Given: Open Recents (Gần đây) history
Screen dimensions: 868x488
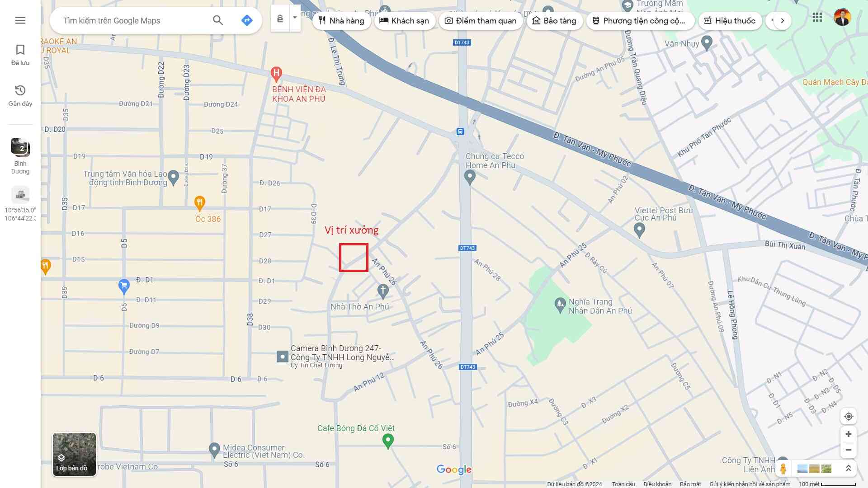Looking at the screenshot, I should 20,95.
